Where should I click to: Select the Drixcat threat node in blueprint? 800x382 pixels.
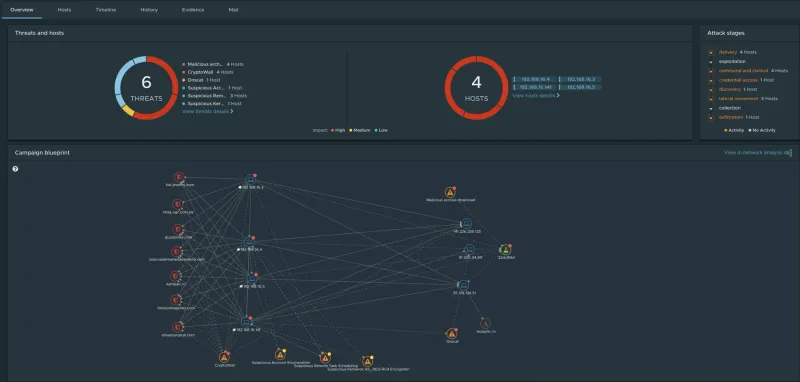point(452,334)
